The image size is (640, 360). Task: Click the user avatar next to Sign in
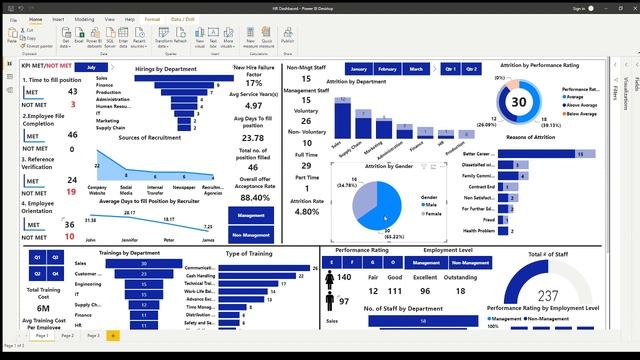pyautogui.click(x=591, y=8)
